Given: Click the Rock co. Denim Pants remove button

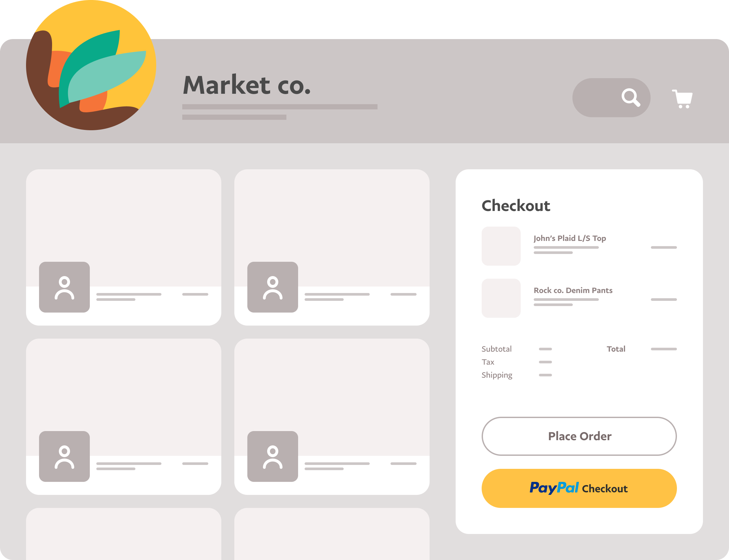Looking at the screenshot, I should pos(664,298).
